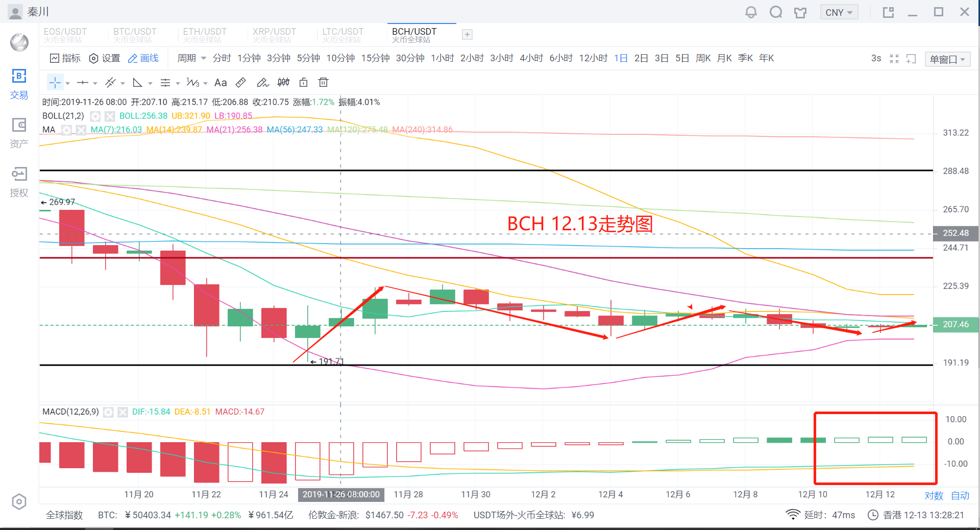This screenshot has width=980, height=530.
Task: Select the 月K monthly period
Action: click(724, 58)
